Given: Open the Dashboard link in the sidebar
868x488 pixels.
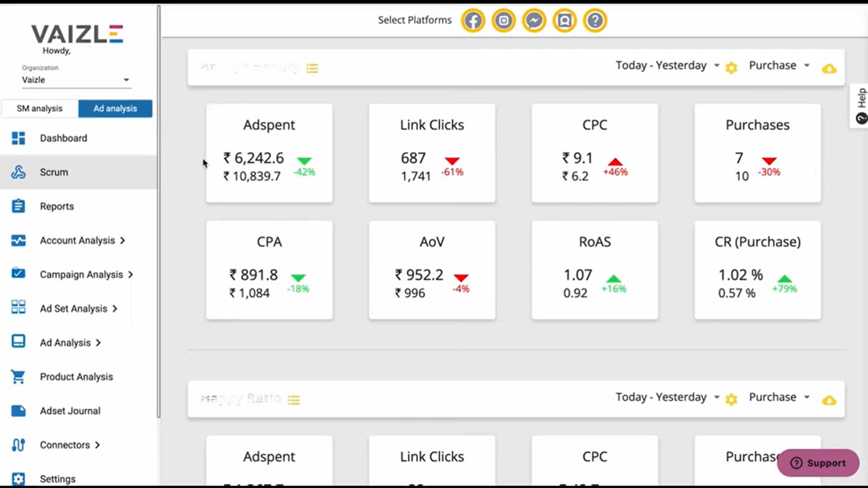Looking at the screenshot, I should [x=64, y=138].
